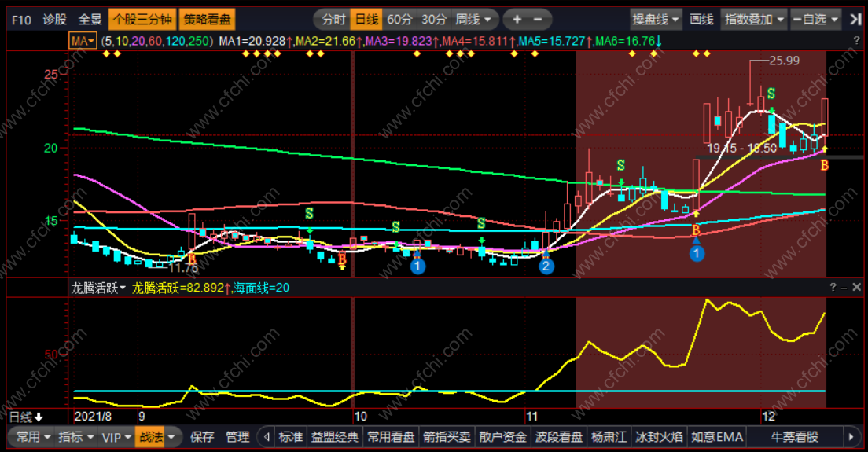Screen dimensions: 868x452
Task: Open the 指数叠加 dropdown
Action: [x=754, y=20]
